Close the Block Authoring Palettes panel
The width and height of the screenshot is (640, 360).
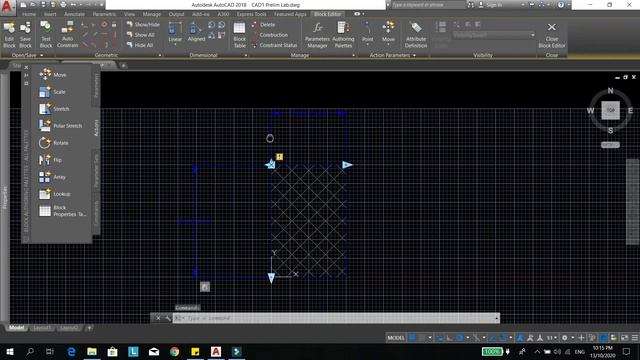[x=26, y=67]
